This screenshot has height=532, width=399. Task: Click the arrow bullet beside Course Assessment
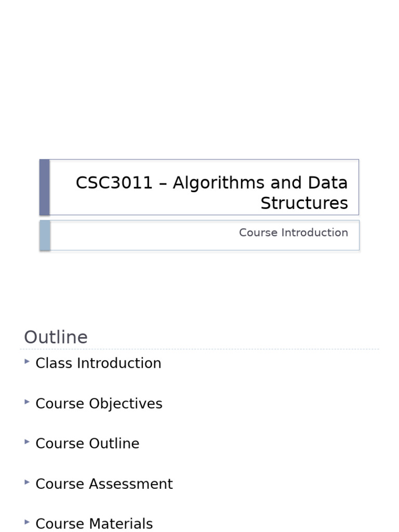(27, 482)
